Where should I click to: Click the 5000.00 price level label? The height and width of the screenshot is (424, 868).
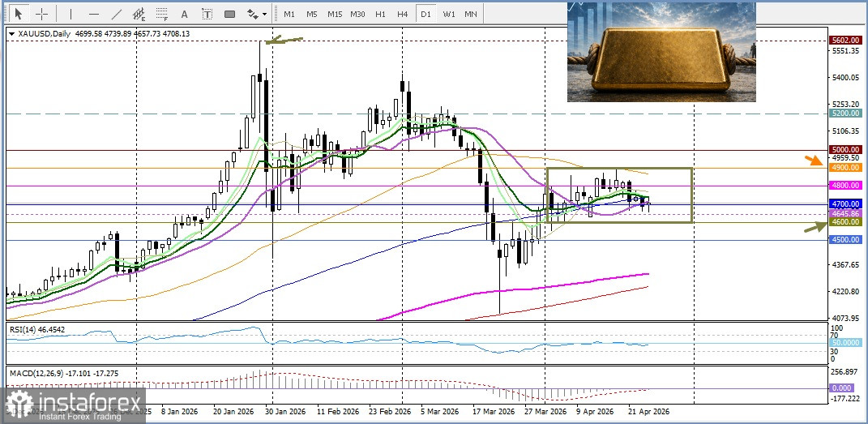(x=844, y=150)
